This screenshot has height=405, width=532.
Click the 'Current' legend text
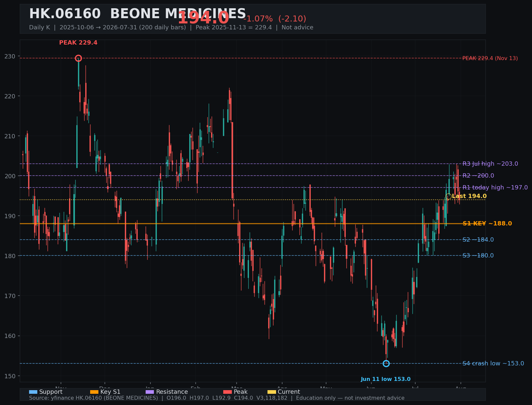289,392
